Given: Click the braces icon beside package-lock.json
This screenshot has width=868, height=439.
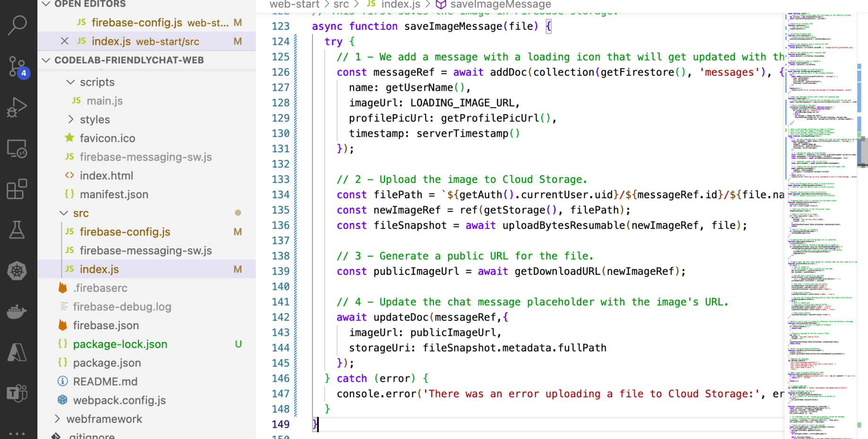Looking at the screenshot, I should tap(62, 344).
